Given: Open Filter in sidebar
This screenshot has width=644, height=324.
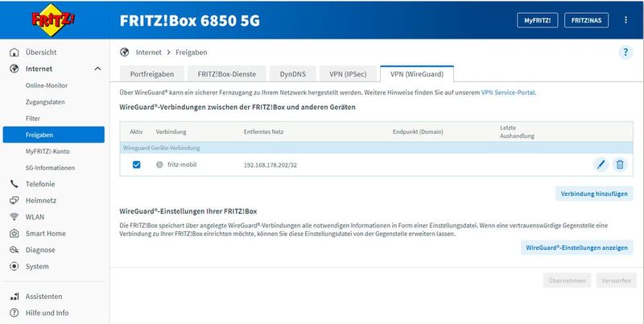Looking at the screenshot, I should 33,118.
